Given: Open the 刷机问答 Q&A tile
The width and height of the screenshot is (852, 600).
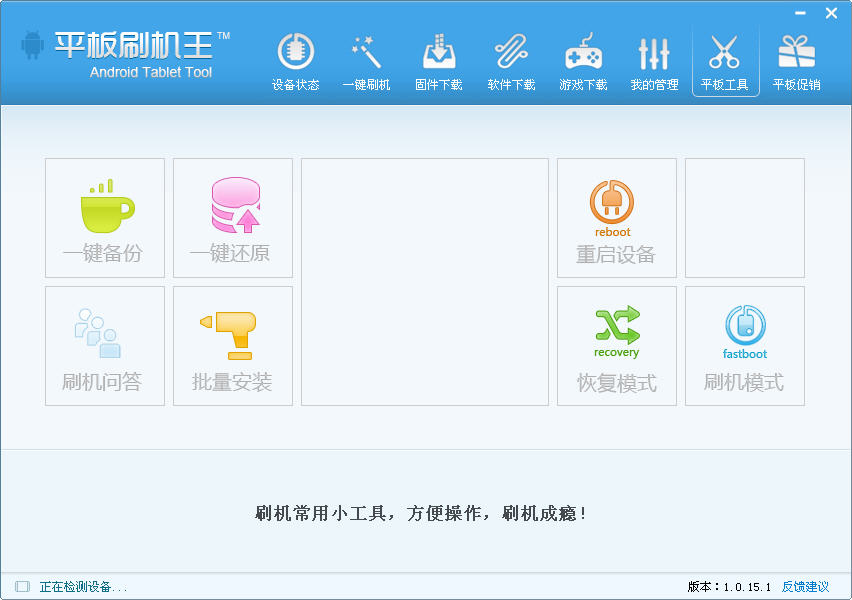Looking at the screenshot, I should pos(105,346).
